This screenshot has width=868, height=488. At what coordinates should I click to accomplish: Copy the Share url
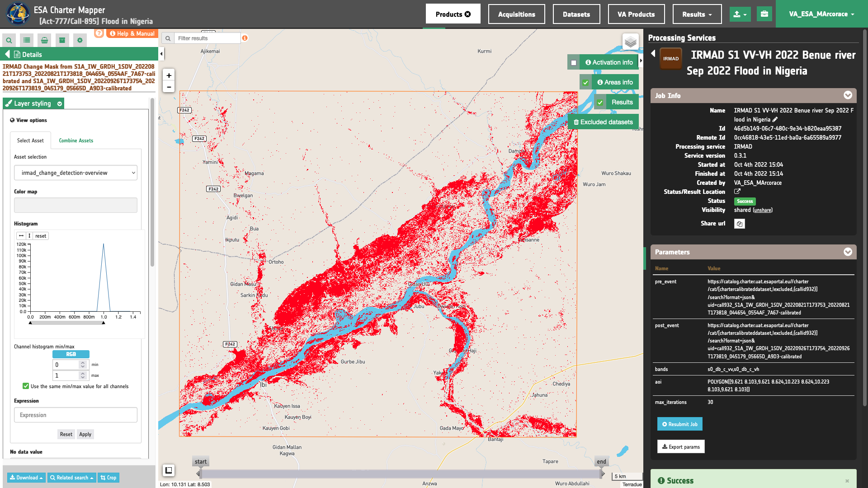740,224
